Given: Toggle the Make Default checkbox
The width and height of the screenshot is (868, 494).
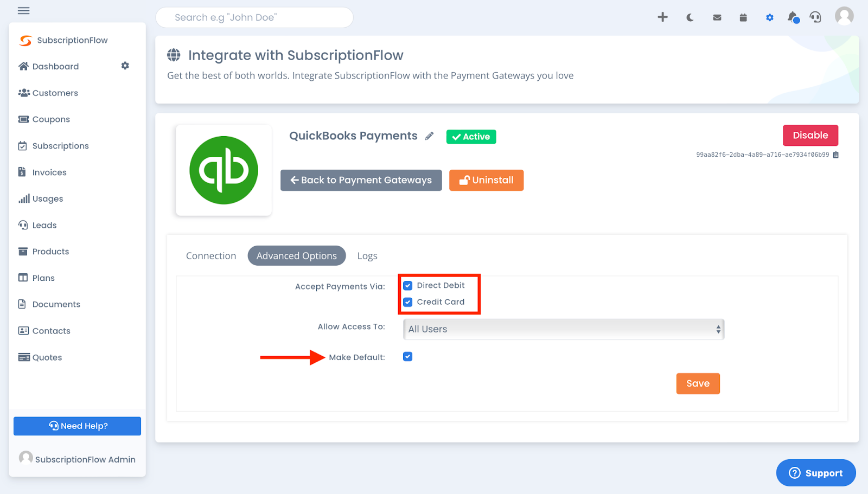Looking at the screenshot, I should click(408, 357).
